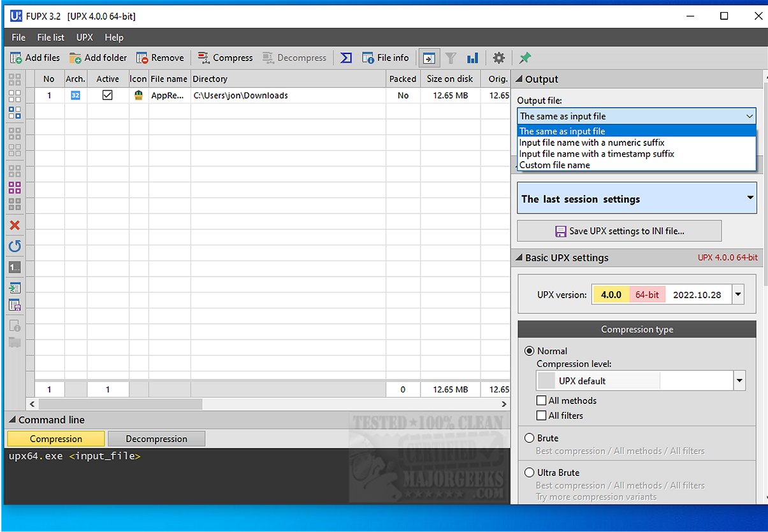Click the dark "1..." numbering sidebar icon
The width and height of the screenshot is (768, 532).
tap(15, 267)
